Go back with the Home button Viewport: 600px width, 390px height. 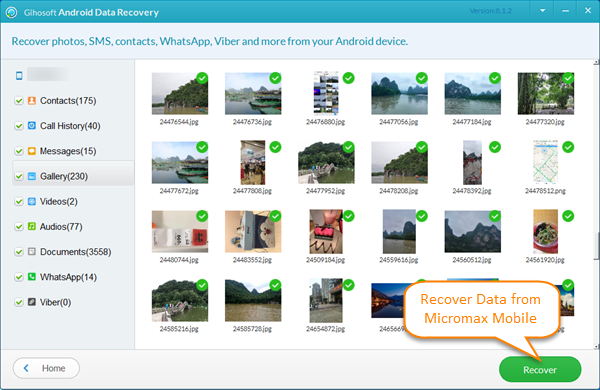pos(46,368)
